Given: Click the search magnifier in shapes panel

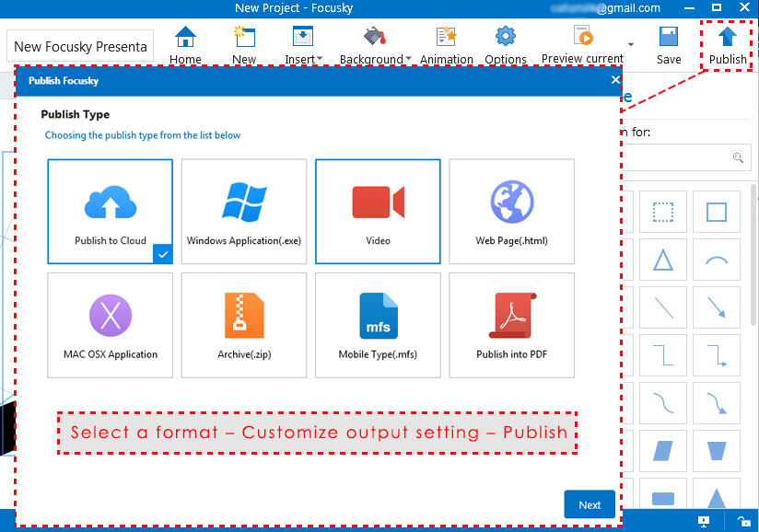Looking at the screenshot, I should click(x=738, y=157).
